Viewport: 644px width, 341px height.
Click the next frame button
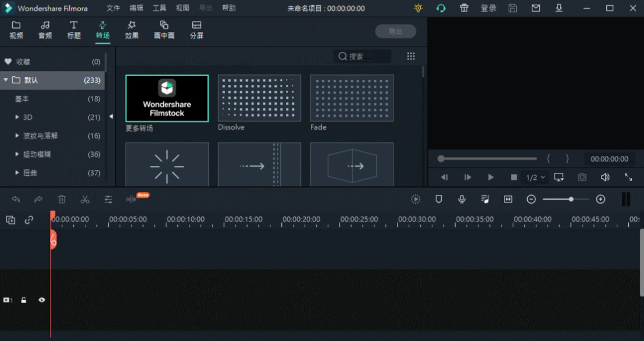coord(467,177)
